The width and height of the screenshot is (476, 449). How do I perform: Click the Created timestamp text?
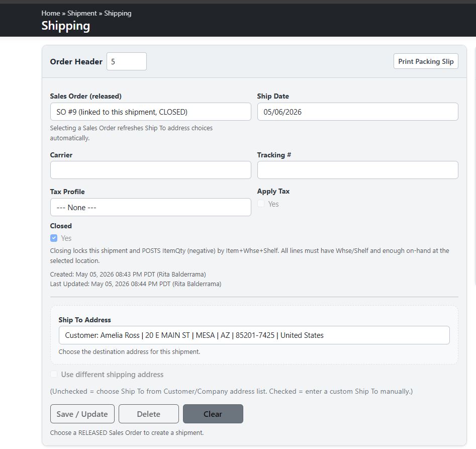tap(128, 274)
